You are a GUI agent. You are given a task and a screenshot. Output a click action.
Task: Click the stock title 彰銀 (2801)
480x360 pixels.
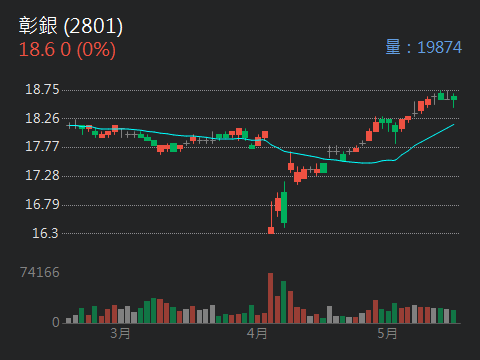tap(71, 26)
